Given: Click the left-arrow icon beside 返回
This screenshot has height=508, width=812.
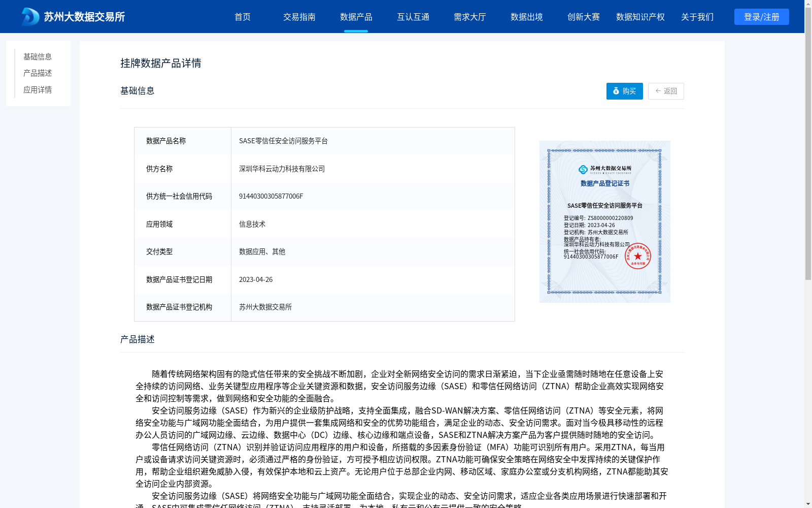Looking at the screenshot, I should [x=657, y=91].
